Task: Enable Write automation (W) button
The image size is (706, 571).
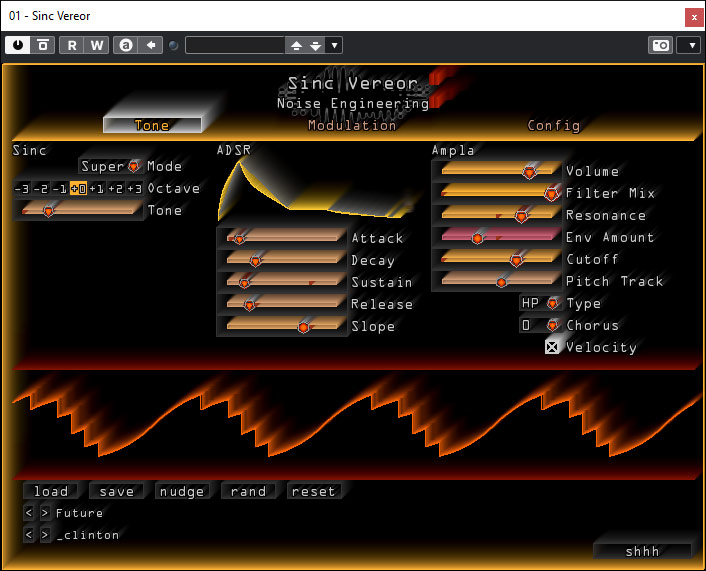Action: [x=96, y=45]
